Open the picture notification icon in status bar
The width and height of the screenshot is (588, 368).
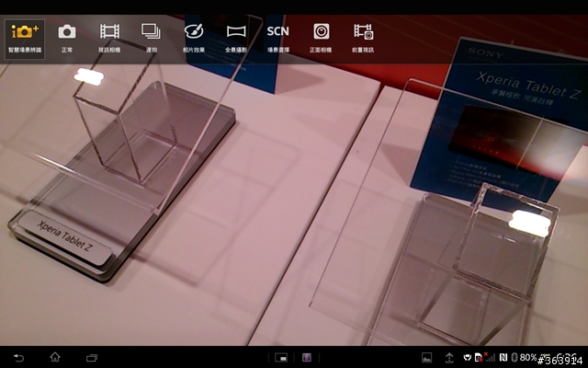tap(426, 358)
